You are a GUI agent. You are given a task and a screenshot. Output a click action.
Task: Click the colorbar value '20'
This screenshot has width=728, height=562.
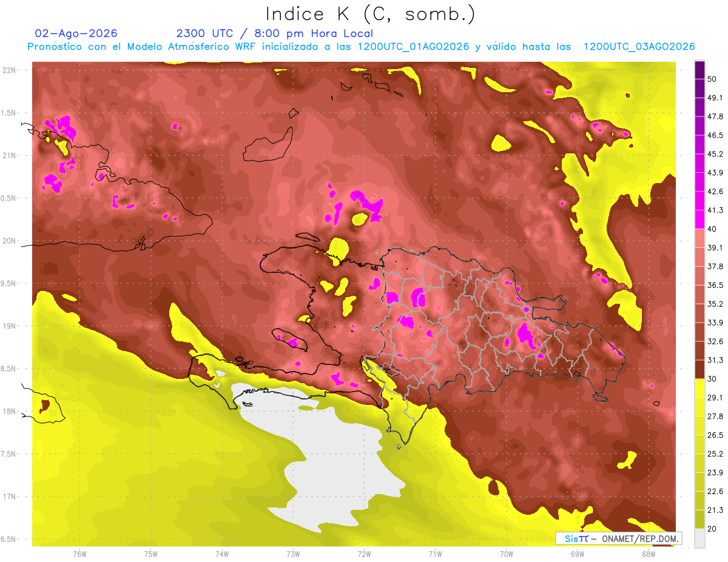coord(712,529)
